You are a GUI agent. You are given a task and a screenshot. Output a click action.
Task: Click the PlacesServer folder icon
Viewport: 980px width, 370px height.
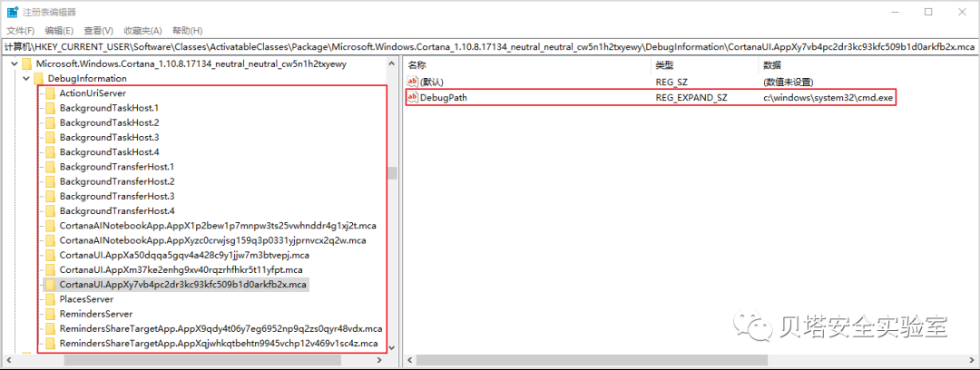click(50, 298)
